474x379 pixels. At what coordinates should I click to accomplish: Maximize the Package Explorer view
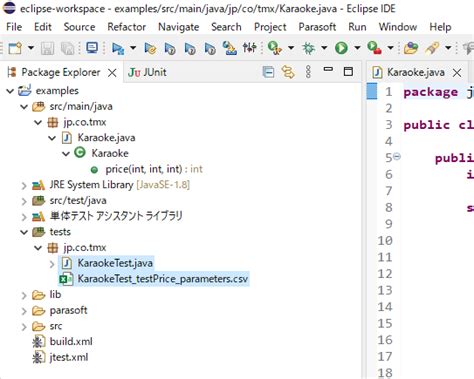pos(348,71)
